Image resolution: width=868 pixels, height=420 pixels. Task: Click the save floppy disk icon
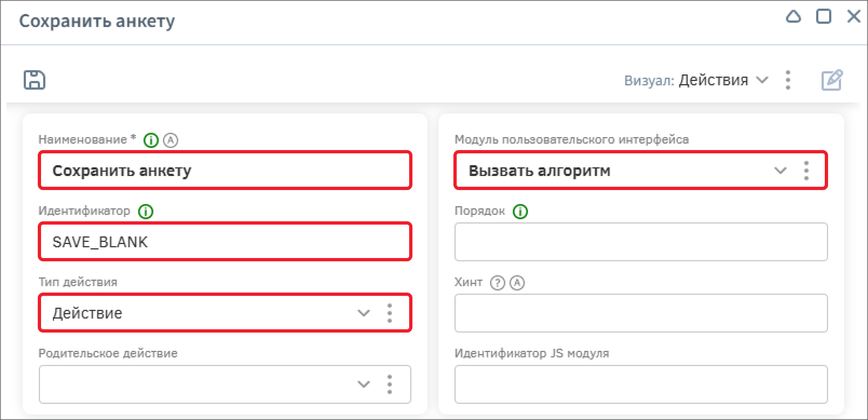coord(35,80)
